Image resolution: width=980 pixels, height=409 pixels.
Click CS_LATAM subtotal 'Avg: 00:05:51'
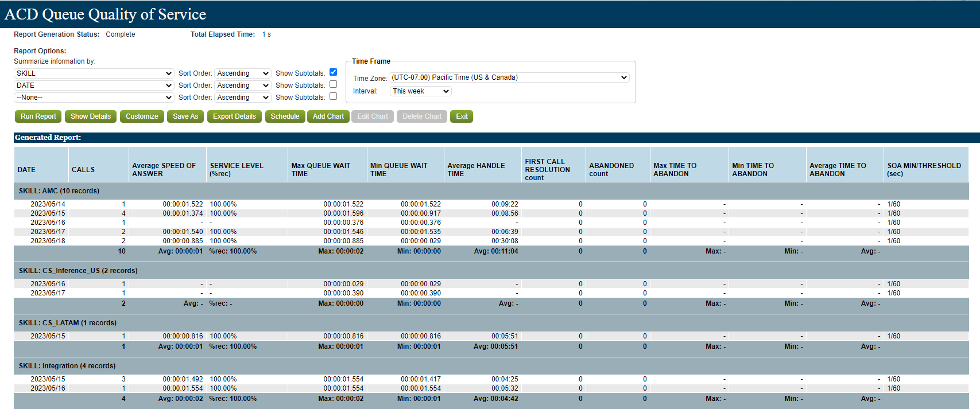click(496, 346)
